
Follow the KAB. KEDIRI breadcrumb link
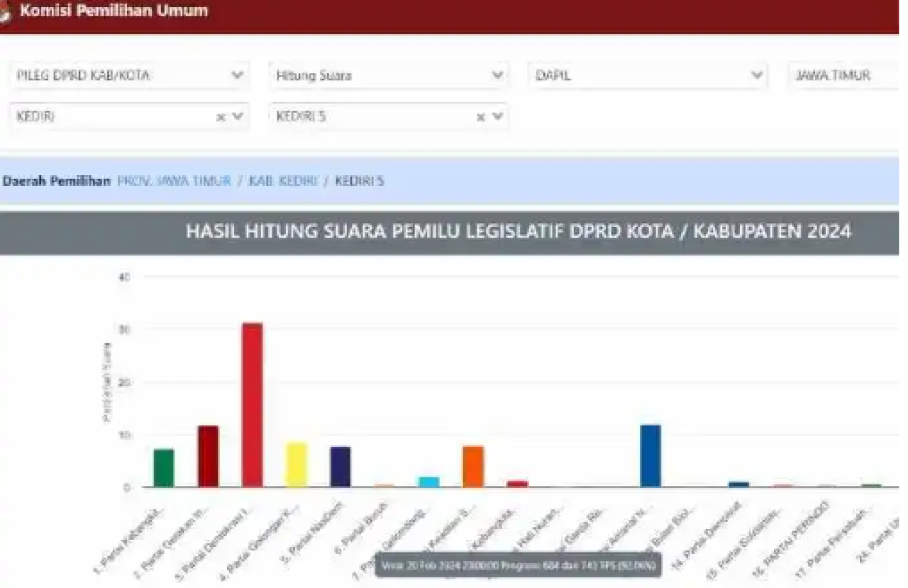pyautogui.click(x=282, y=181)
